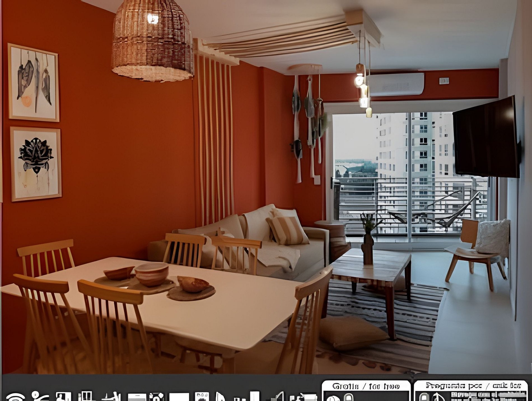Click the plain white square icon

point(179,397)
